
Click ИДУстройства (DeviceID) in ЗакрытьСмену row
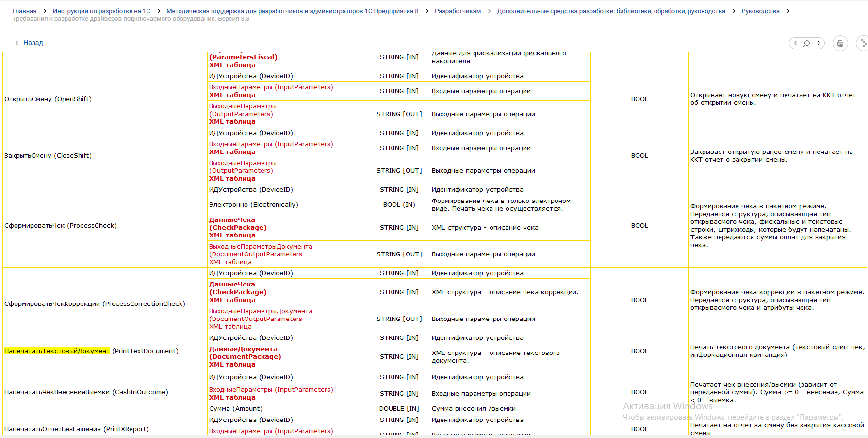251,133
